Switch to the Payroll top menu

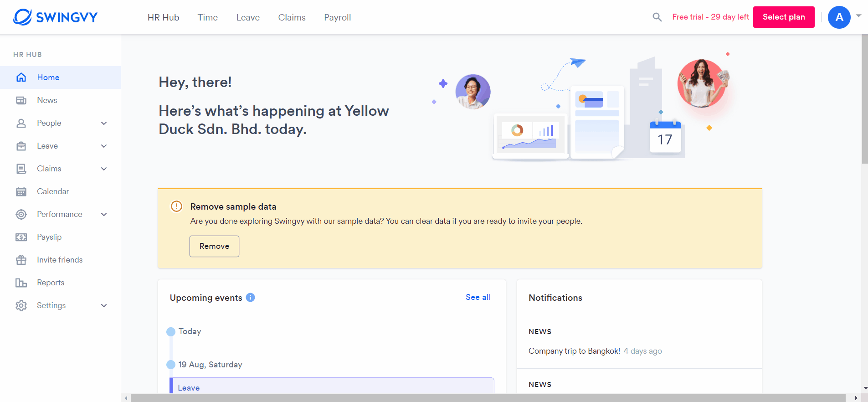[x=337, y=17]
